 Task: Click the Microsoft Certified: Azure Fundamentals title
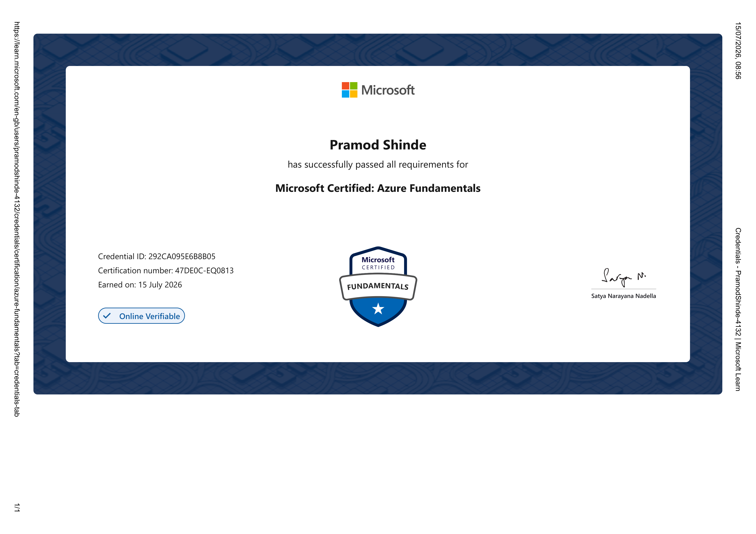click(x=378, y=188)
